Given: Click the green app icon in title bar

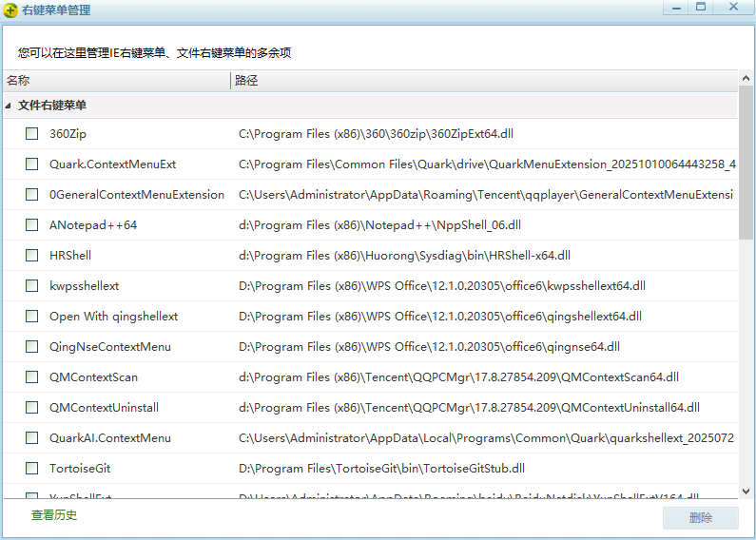Looking at the screenshot, I should [10, 10].
